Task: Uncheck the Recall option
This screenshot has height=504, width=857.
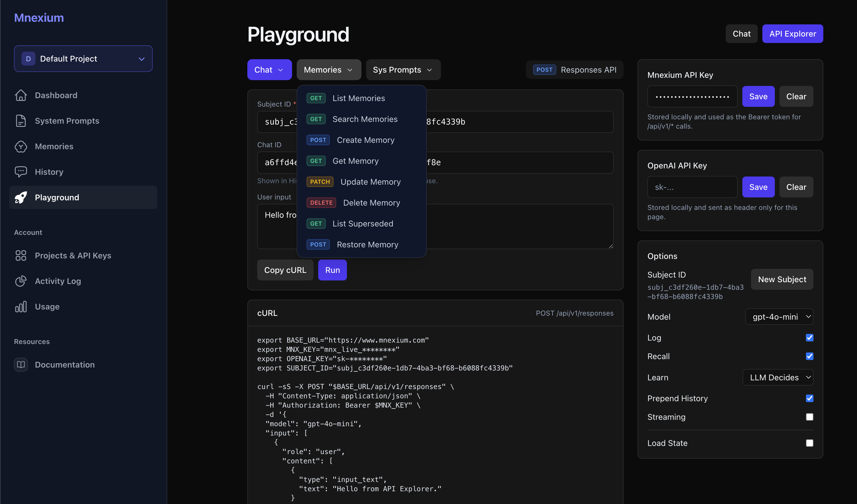Action: click(x=809, y=356)
